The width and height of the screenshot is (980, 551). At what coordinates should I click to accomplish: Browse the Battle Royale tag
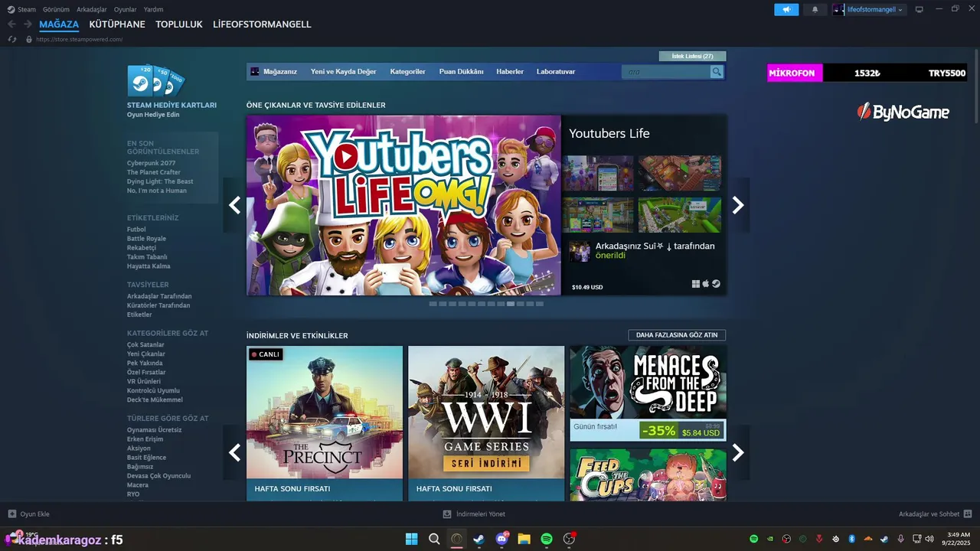pos(146,239)
